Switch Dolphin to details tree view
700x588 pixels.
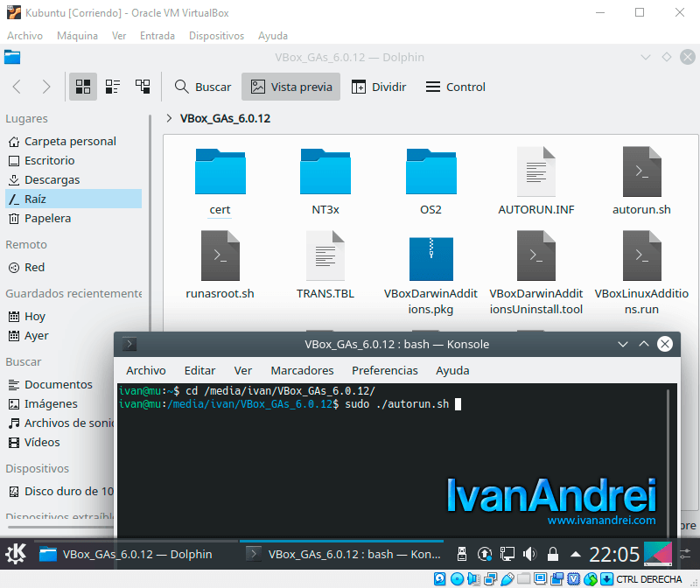[143, 87]
